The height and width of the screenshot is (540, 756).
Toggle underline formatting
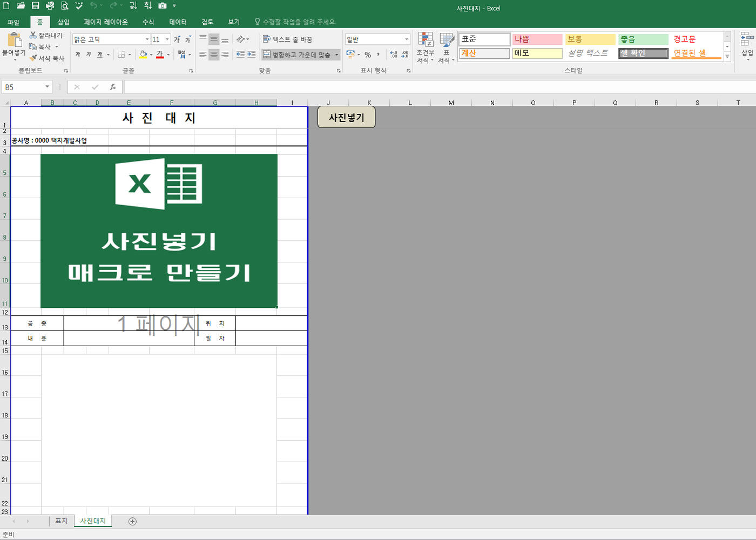[100, 55]
